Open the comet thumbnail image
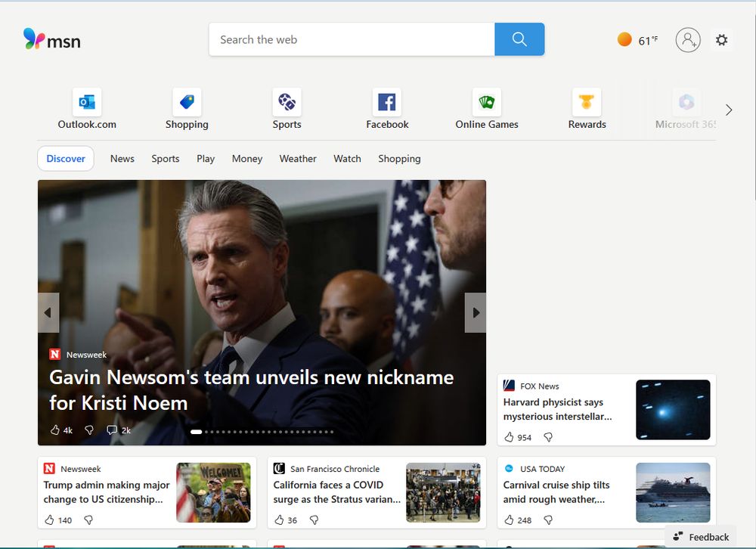The image size is (756, 549). pos(673,410)
